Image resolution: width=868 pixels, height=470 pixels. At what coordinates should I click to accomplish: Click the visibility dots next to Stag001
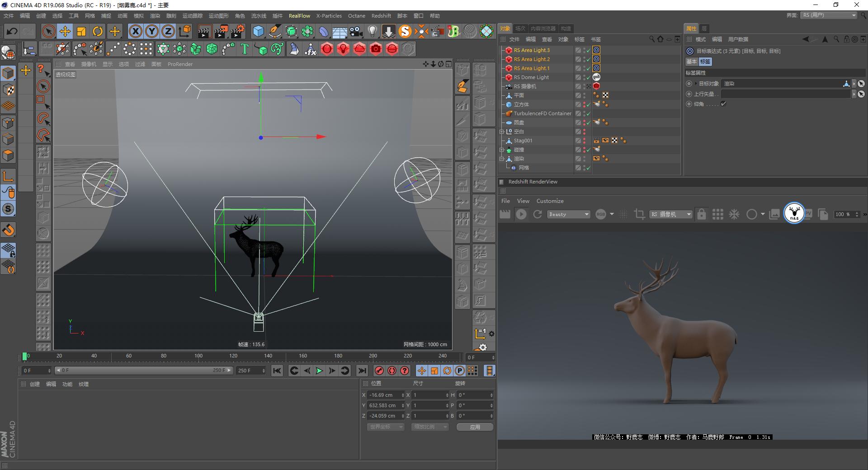(x=584, y=141)
